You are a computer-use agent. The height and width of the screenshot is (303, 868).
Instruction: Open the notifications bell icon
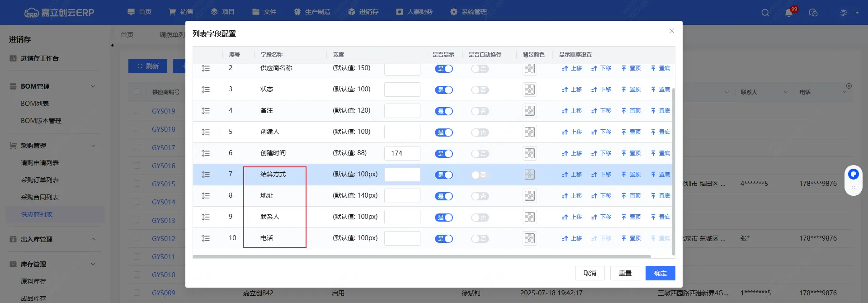coord(789,13)
